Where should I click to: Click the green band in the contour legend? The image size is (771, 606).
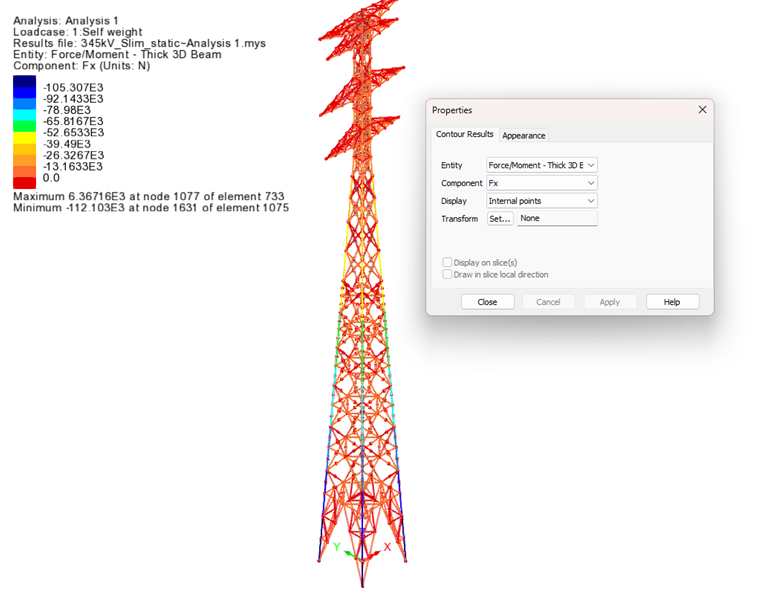(24, 125)
